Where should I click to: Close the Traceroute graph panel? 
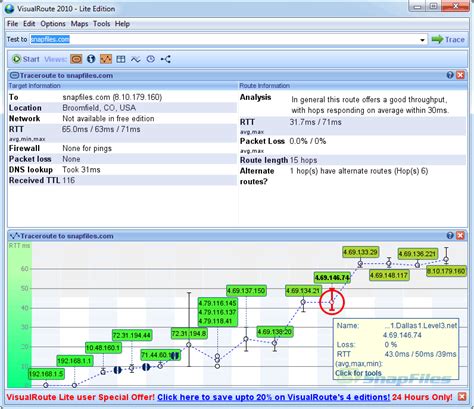click(460, 236)
